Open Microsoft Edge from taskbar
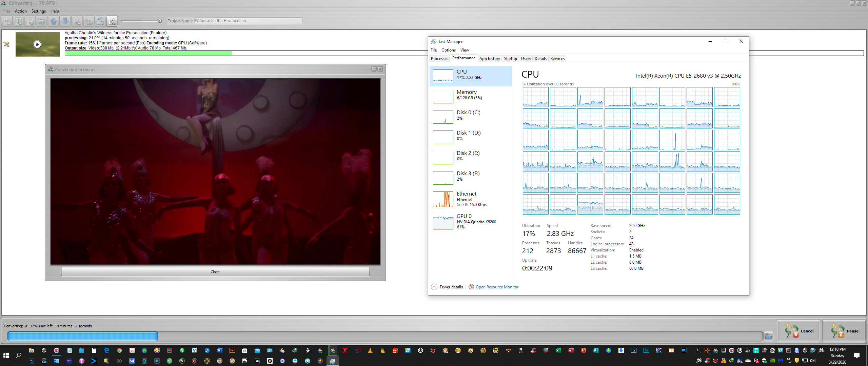The height and width of the screenshot is (366, 868). click(x=107, y=350)
